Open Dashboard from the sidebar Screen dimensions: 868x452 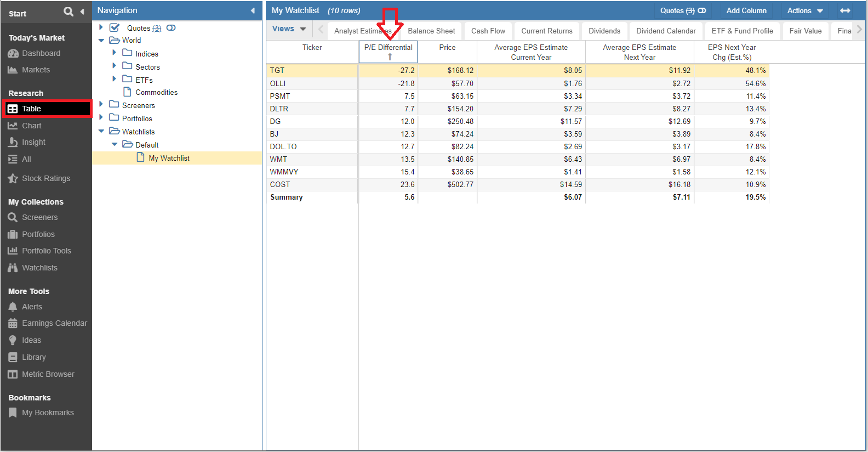coord(41,53)
